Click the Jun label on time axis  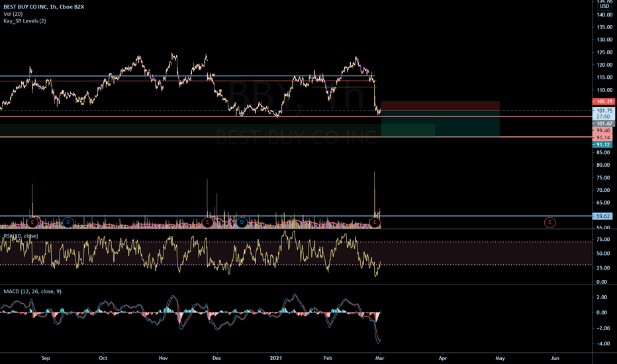[555, 358]
